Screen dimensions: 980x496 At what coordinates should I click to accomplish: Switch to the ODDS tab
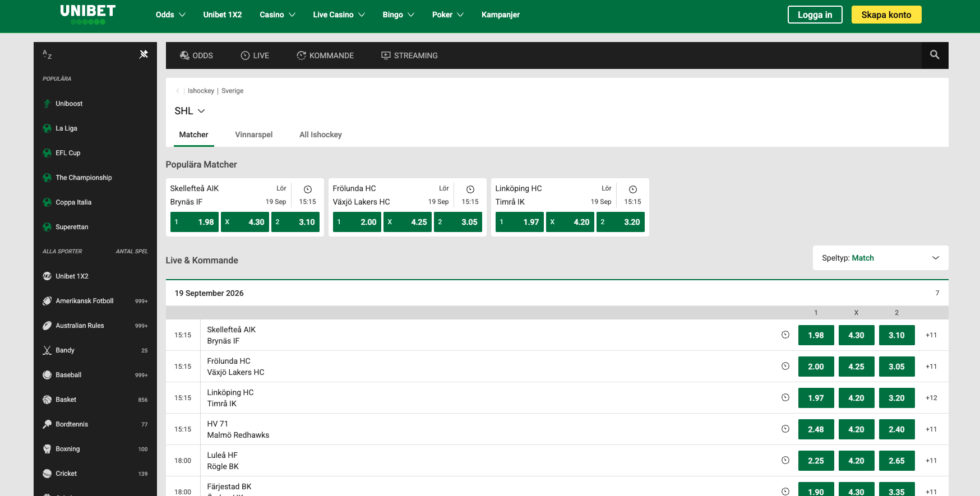(196, 55)
